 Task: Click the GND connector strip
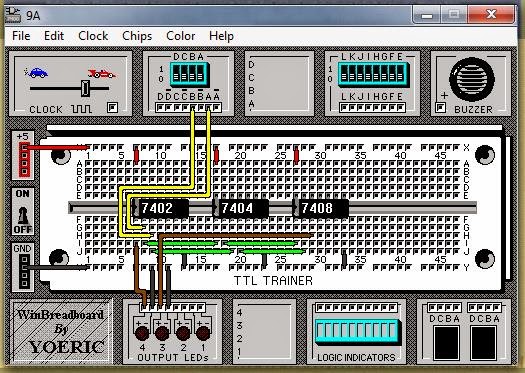(x=24, y=271)
